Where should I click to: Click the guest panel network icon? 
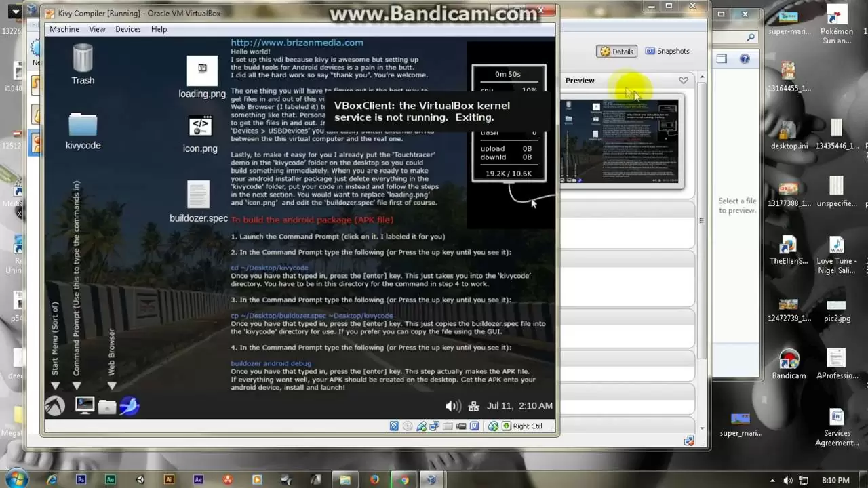coord(474,406)
